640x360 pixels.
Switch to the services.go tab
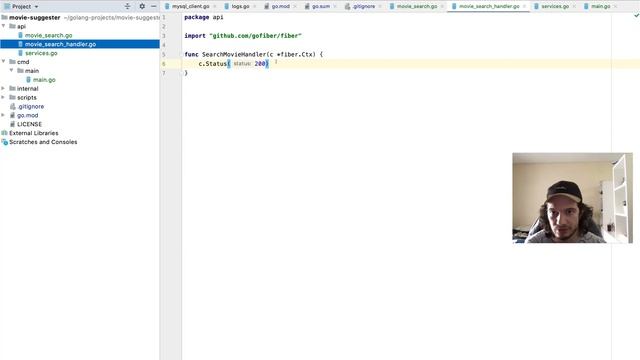pos(555,7)
